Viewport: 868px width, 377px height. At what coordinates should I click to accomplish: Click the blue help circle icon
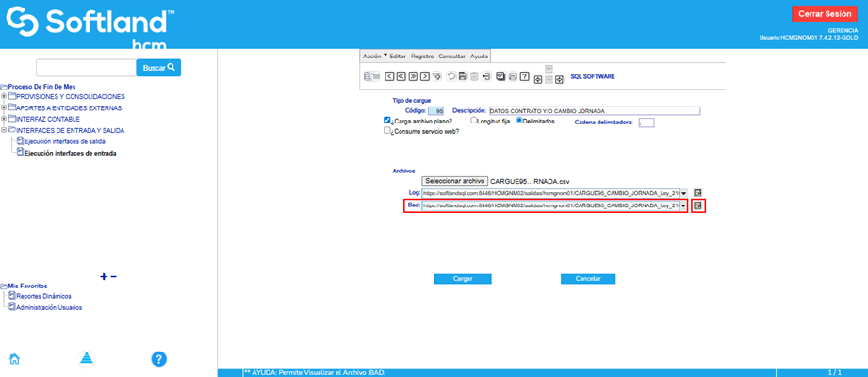(159, 358)
